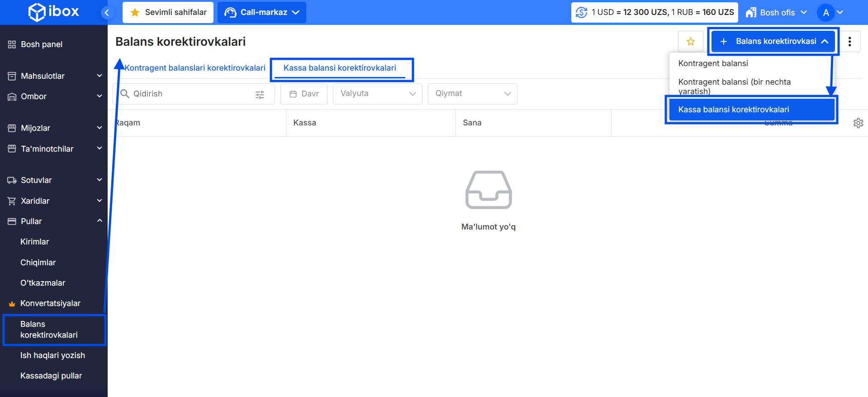The width and height of the screenshot is (868, 397).
Task: Open the Call-markaz dropdown
Action: pos(262,13)
